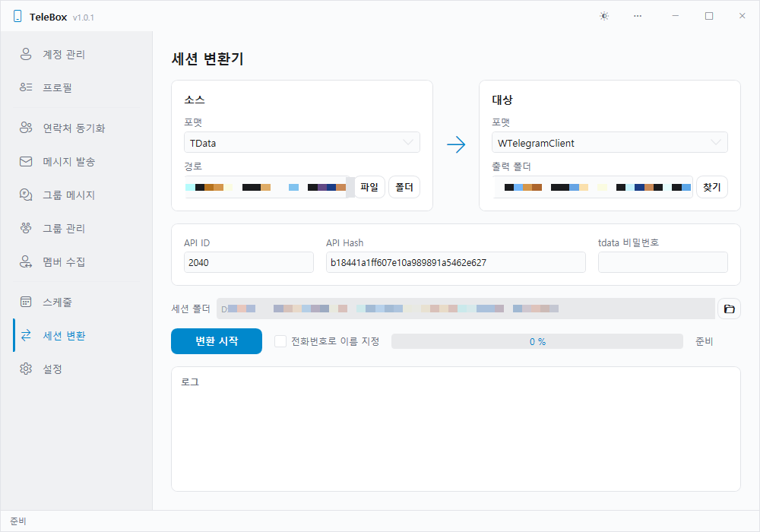Click the message send envelope icon
The width and height of the screenshot is (760, 532).
(x=26, y=161)
